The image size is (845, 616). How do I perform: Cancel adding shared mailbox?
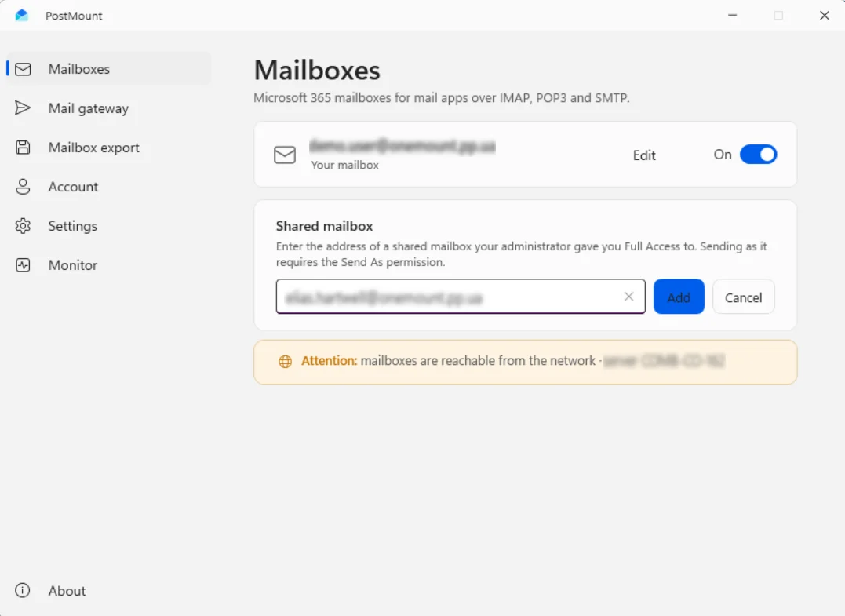(743, 297)
